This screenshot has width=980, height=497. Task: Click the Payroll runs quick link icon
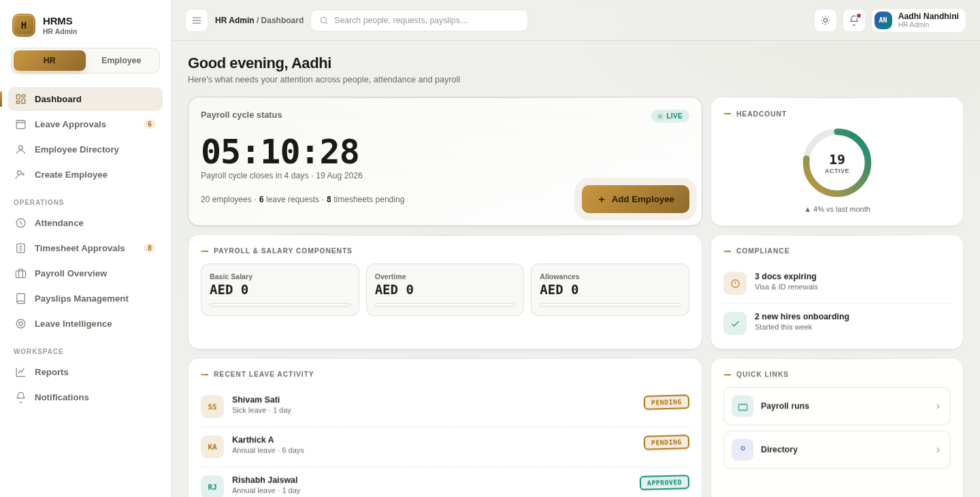point(742,406)
